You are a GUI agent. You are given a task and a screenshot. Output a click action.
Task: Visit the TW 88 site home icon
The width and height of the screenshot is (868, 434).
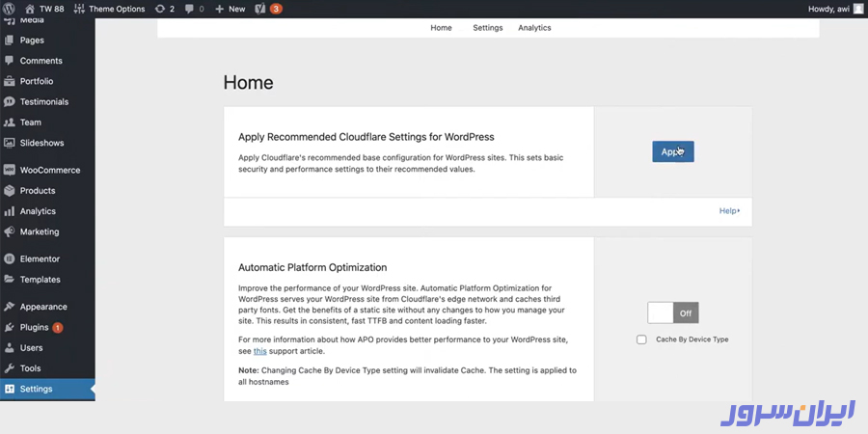click(x=30, y=9)
